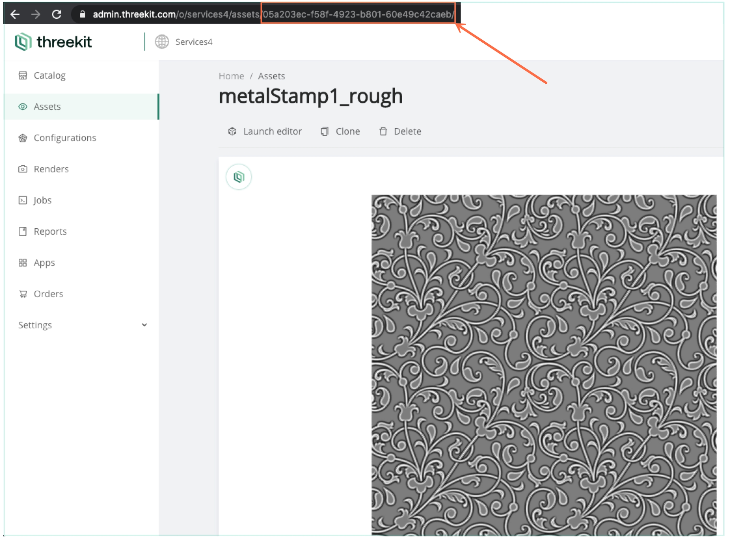Image resolution: width=756 pixels, height=539 pixels.
Task: Clone the metalStamp1_rough asset
Action: point(341,132)
